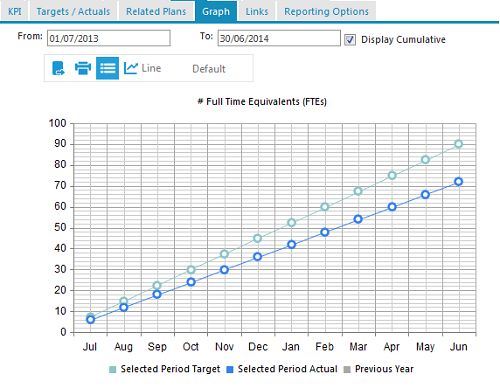Toggle the legend list icon
500x388 pixels.
click(107, 68)
